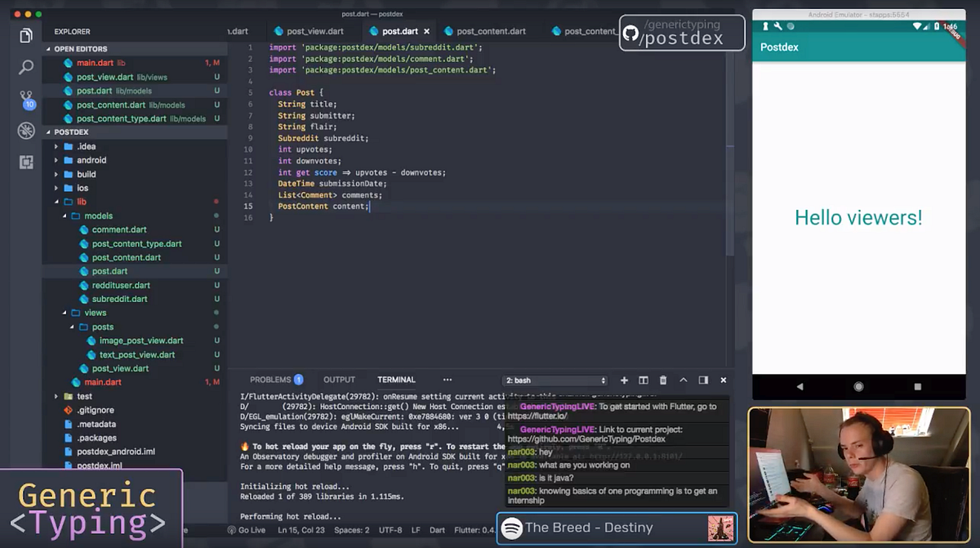This screenshot has width=980, height=548.
Task: Open the Explorer view in the activity bar
Action: tap(25, 36)
